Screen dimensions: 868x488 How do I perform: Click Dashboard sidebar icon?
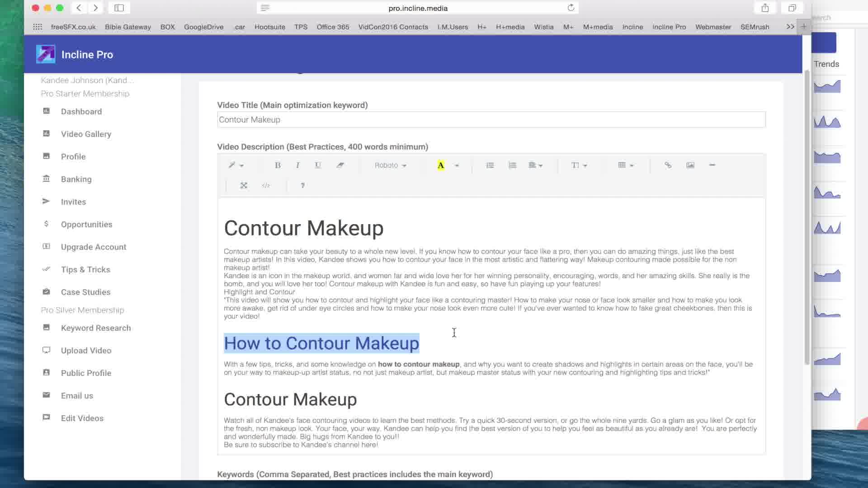point(46,111)
